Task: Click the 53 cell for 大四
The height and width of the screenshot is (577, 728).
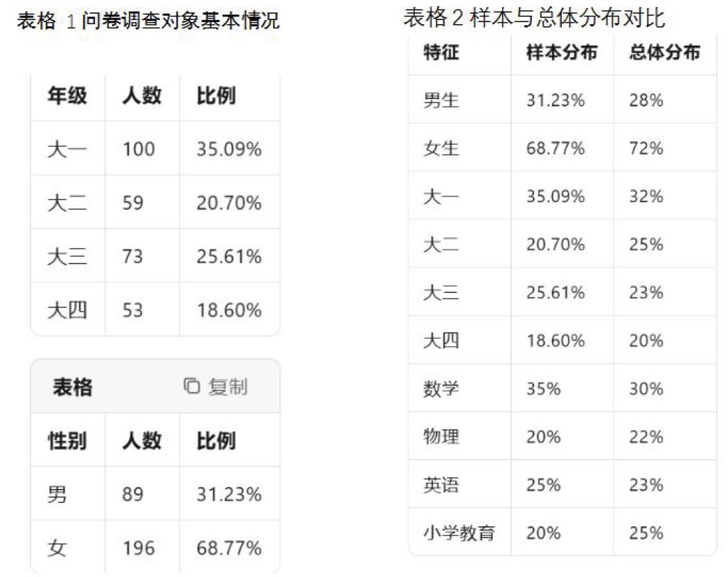Action: coord(133,310)
